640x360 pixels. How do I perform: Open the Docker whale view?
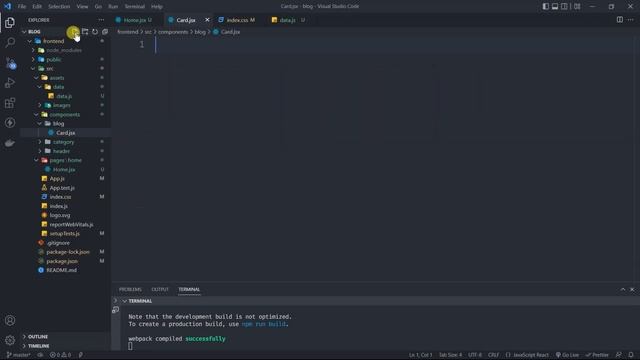(x=10, y=143)
